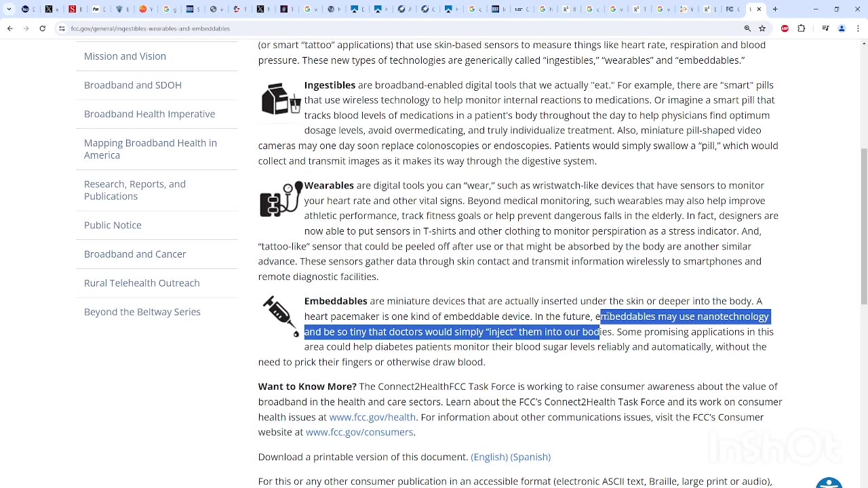Open the media controls icon
This screenshot has width=868, height=488.
[825, 28]
